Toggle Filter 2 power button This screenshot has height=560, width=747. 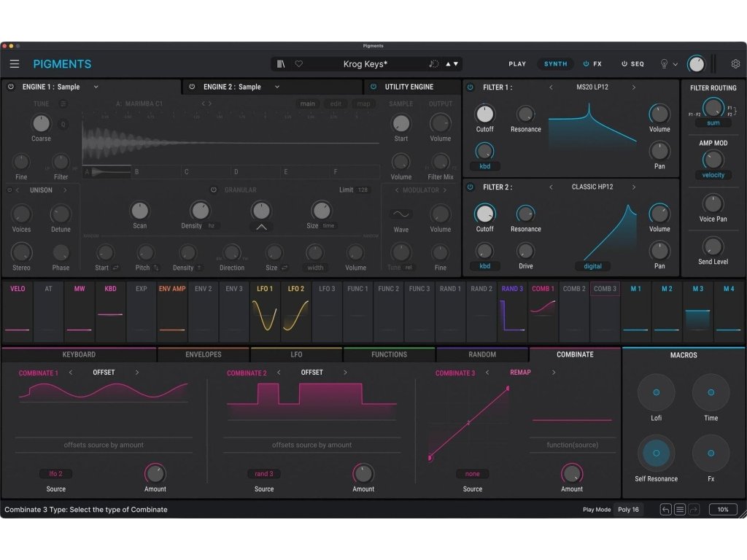pos(470,187)
